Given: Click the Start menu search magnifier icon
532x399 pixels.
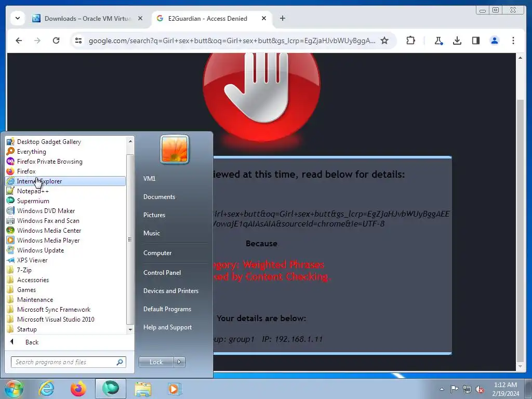Looking at the screenshot, I should pos(120,362).
